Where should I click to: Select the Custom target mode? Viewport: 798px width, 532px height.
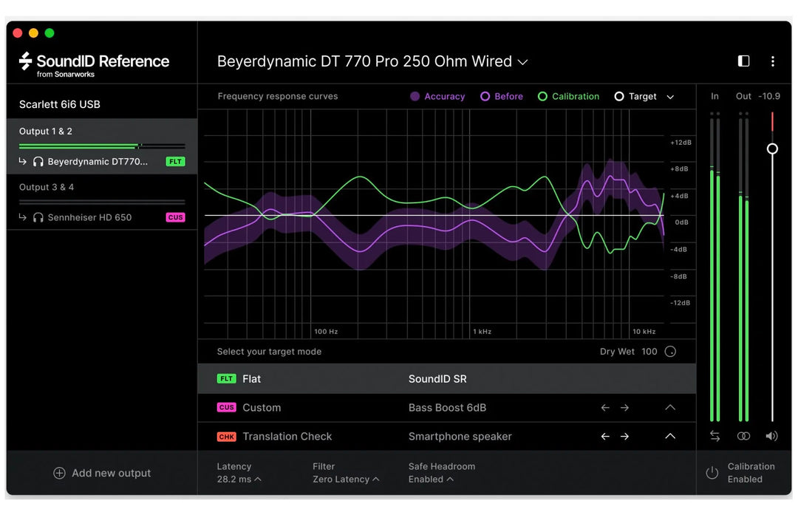point(447,407)
